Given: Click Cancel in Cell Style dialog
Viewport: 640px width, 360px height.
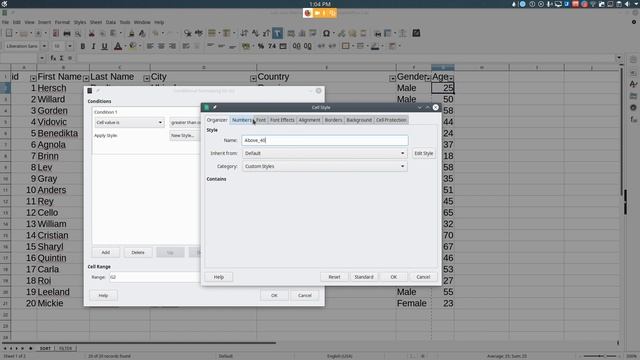Looking at the screenshot, I should coord(423,277).
